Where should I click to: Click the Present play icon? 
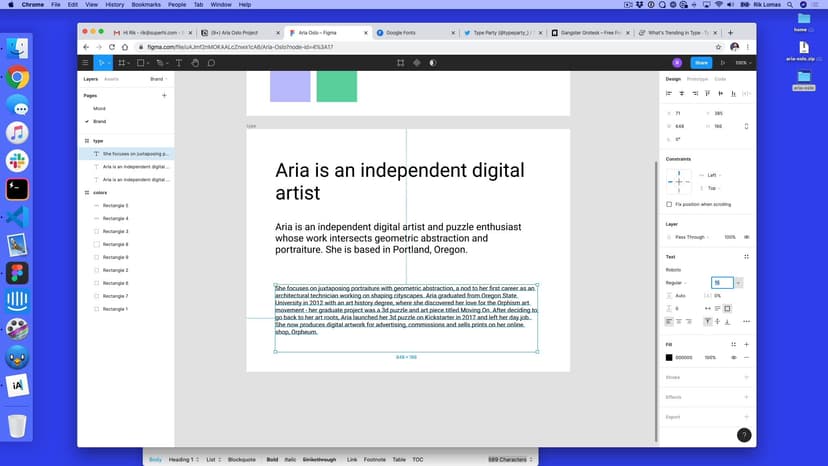tap(721, 62)
